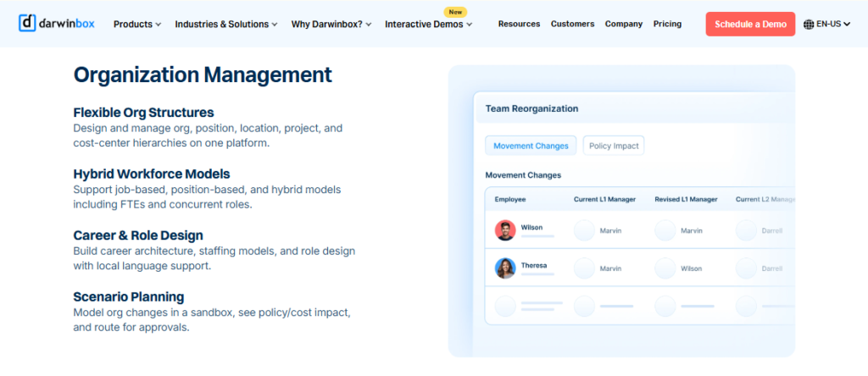This screenshot has width=868, height=376.
Task: Switch to the Policy Impact tab
Action: pos(614,146)
